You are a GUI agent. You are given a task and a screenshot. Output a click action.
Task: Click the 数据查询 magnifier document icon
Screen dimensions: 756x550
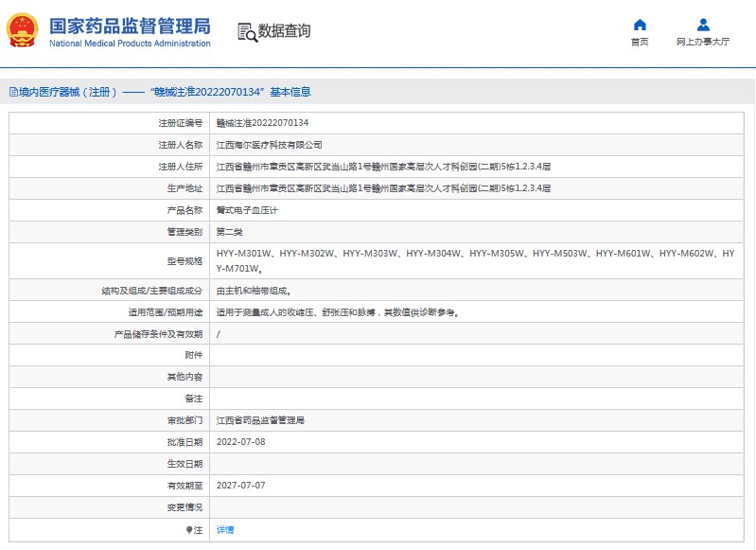(x=247, y=31)
